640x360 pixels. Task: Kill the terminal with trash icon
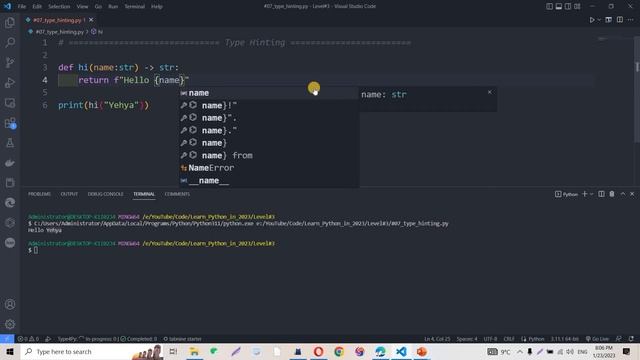(612, 194)
